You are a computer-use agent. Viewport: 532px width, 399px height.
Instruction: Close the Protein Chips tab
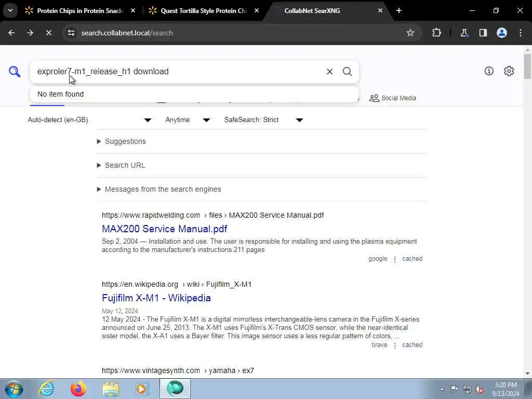coord(133,10)
